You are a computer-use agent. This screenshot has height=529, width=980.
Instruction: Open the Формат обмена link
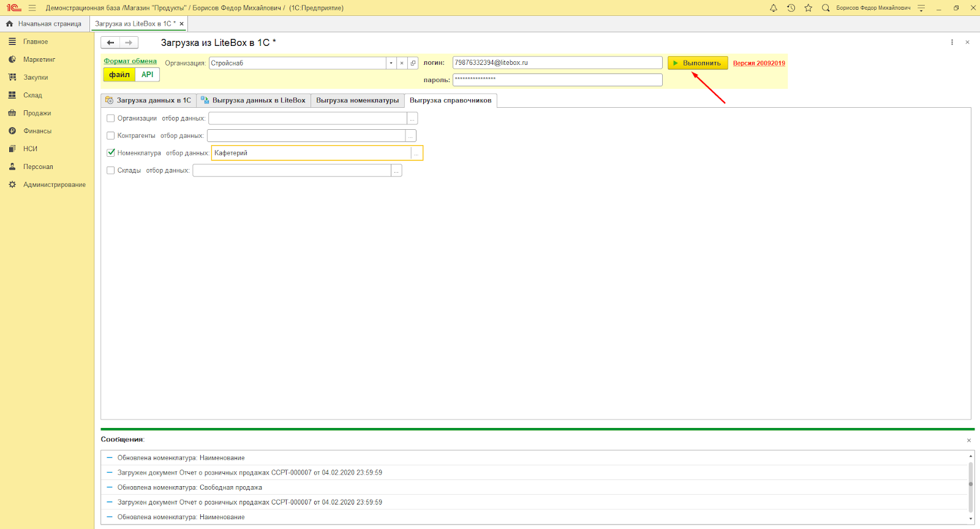pyautogui.click(x=130, y=61)
